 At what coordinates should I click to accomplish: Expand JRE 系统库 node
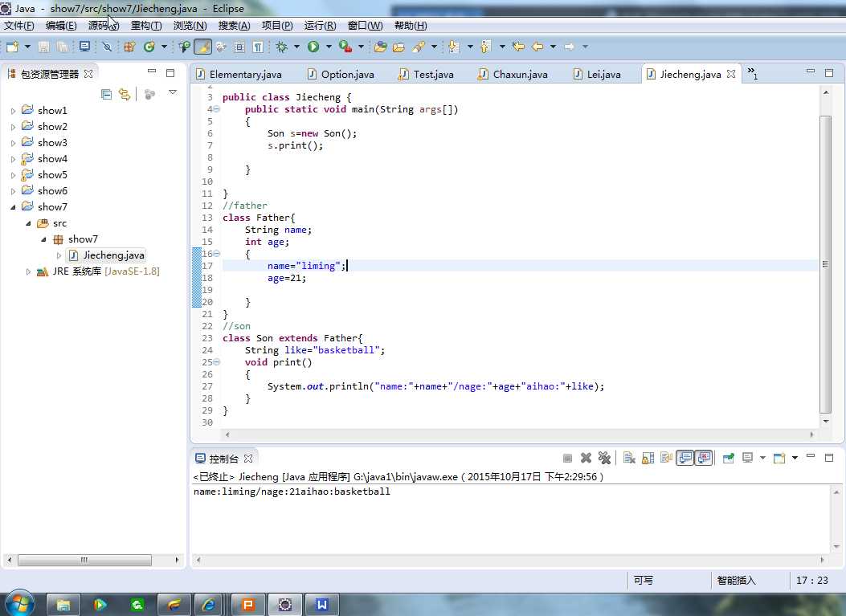[28, 272]
